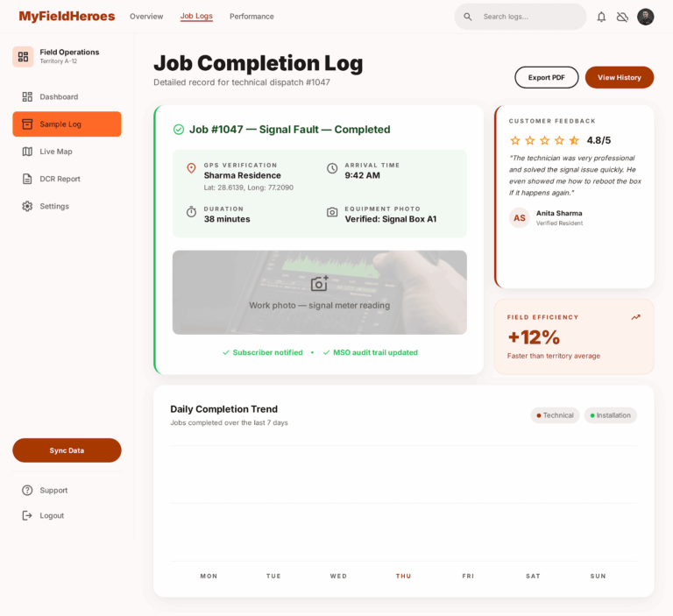Select SUN on the chart axis
The height and width of the screenshot is (616, 673).
pos(598,576)
